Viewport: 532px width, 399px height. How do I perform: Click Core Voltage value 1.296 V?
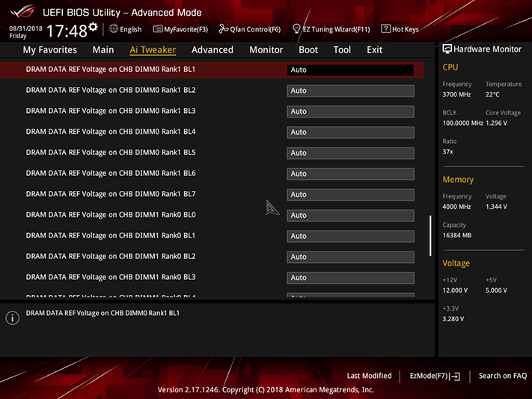click(496, 123)
